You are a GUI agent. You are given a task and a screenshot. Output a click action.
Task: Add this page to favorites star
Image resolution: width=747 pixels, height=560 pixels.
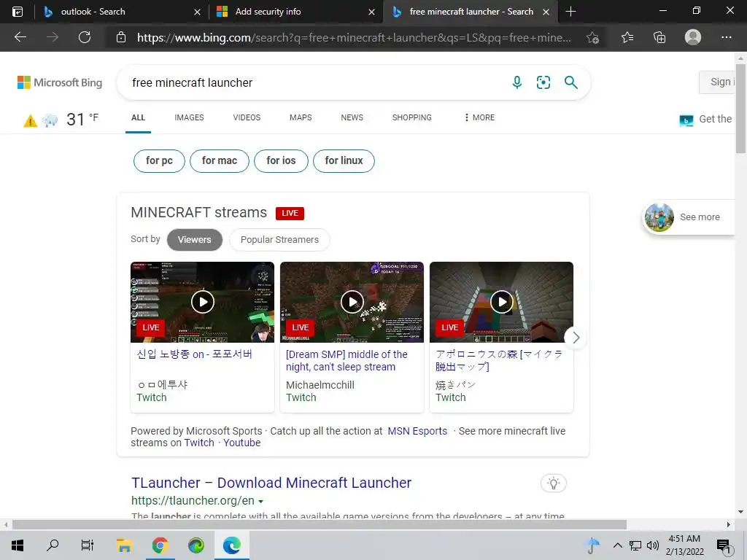pos(592,37)
